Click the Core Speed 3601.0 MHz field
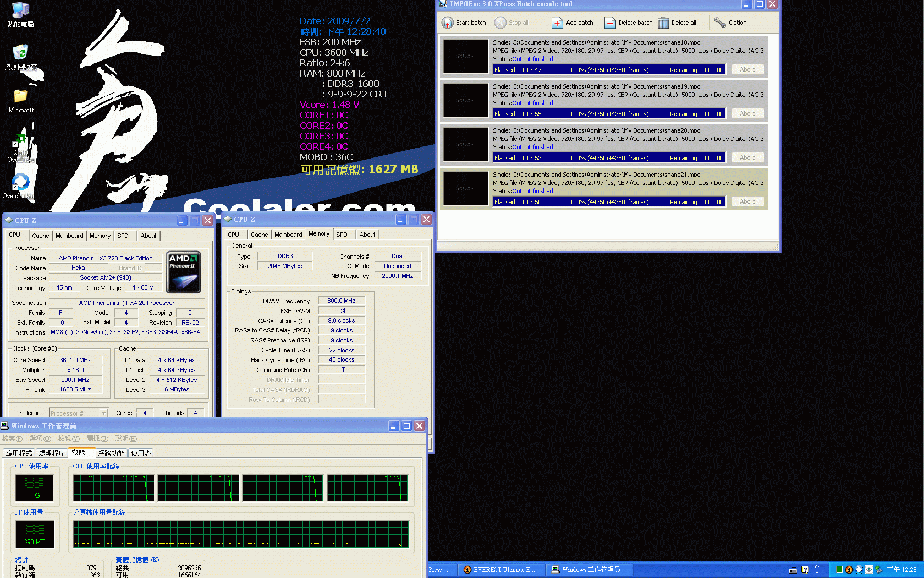Viewport: 924px width, 578px height. click(75, 360)
